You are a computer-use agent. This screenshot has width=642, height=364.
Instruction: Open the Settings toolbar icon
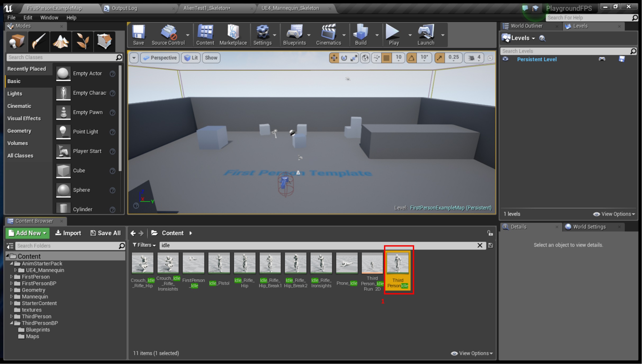[262, 35]
